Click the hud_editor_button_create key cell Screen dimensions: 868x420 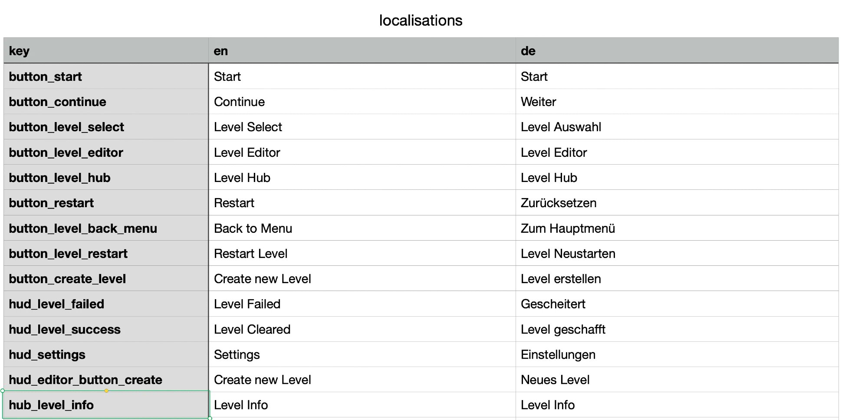tap(106, 380)
